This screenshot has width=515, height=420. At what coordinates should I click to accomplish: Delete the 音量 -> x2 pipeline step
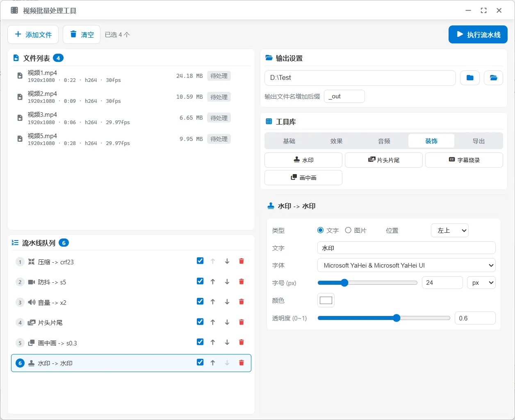point(241,302)
